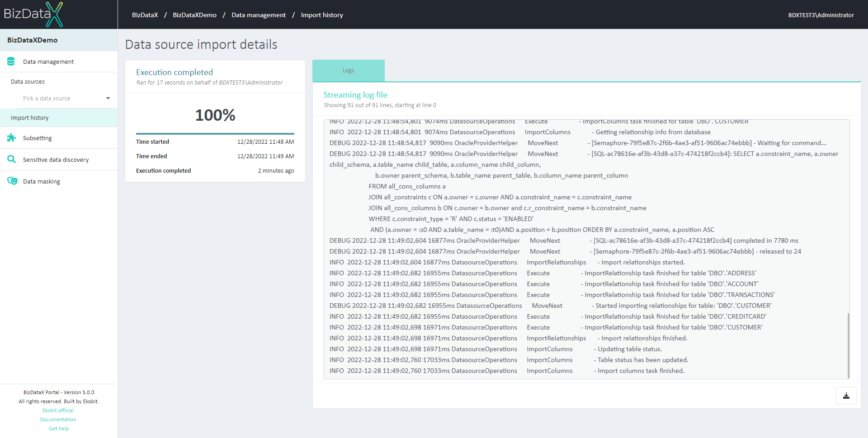Image resolution: width=868 pixels, height=438 pixels.
Task: Click the 'FROM all_cons_columns a' SQL line
Action: 407,186
